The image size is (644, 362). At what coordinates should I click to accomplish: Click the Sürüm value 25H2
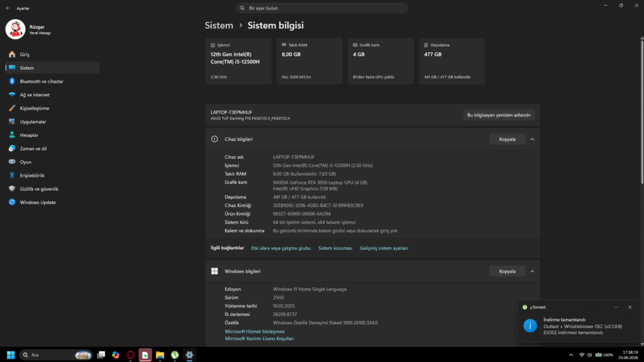(279, 297)
